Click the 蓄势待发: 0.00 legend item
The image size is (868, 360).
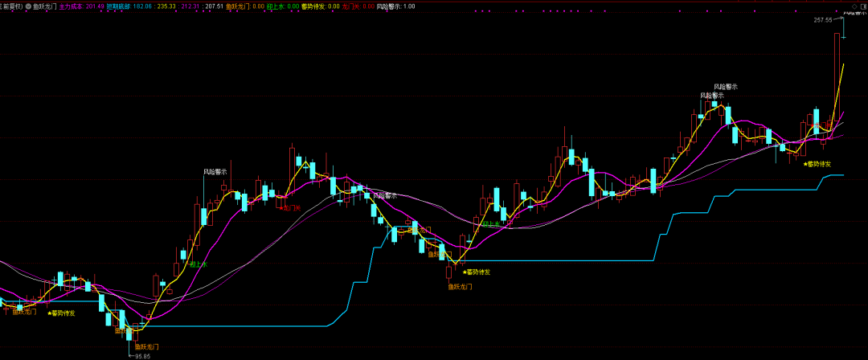pyautogui.click(x=320, y=6)
